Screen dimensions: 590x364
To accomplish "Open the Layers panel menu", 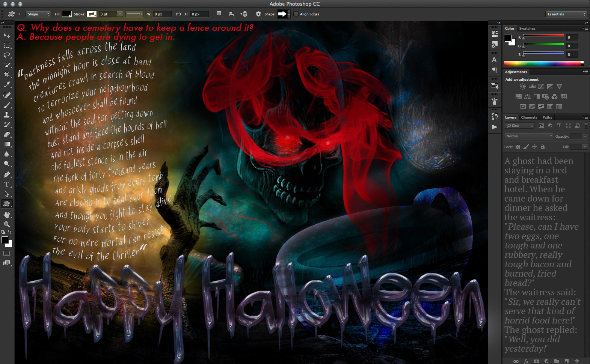I will pyautogui.click(x=585, y=117).
